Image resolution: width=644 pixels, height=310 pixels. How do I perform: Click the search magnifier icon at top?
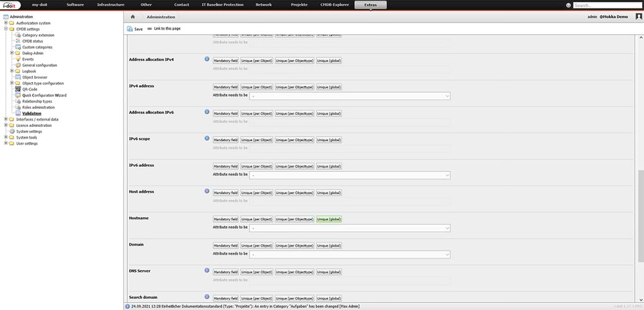(569, 5)
